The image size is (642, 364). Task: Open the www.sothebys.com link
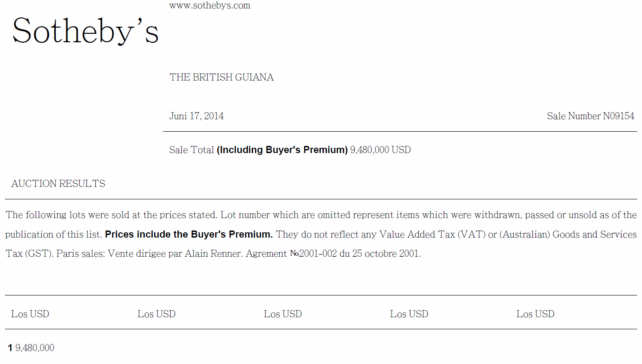209,6
